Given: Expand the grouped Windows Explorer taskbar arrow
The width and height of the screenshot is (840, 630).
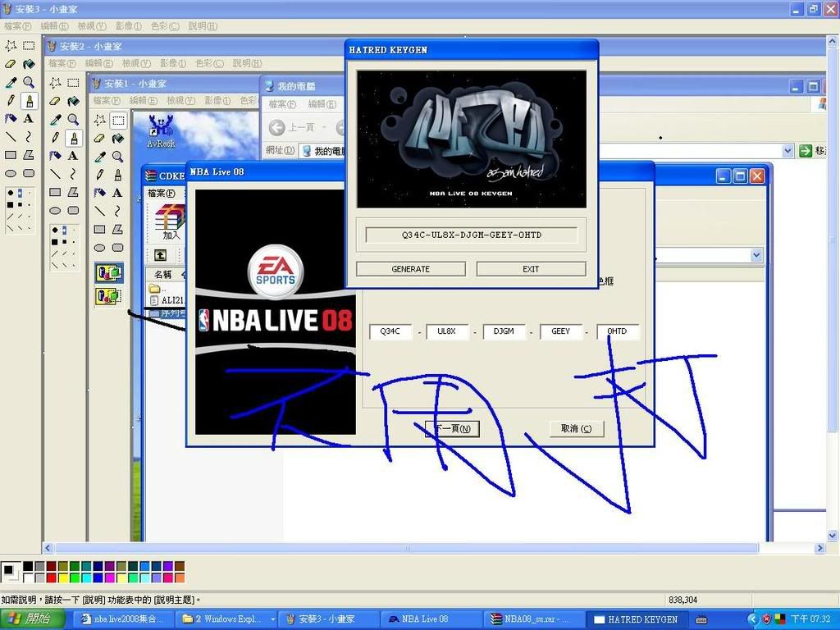Looking at the screenshot, I should point(272,619).
